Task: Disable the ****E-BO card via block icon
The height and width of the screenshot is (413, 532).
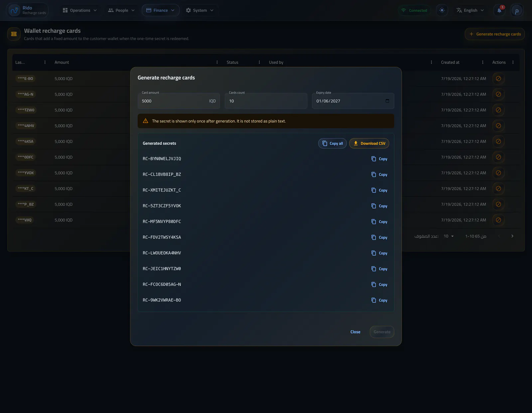Action: (498, 79)
